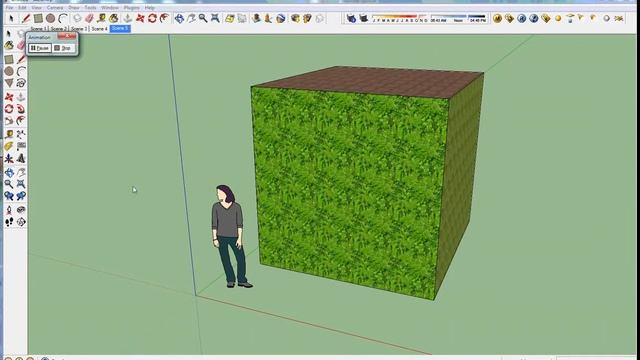Click Zoom Extents in top toolbar
The height and width of the screenshot is (360, 640).
coord(215,18)
